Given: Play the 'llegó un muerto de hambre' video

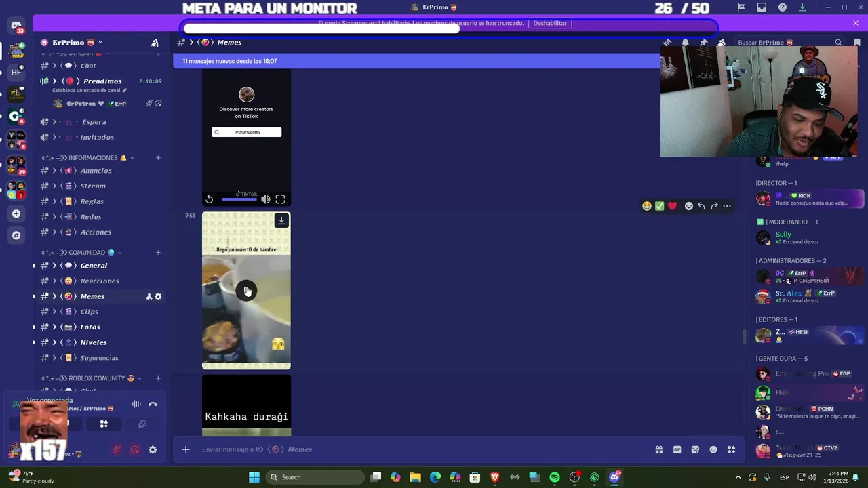Looking at the screenshot, I should pos(246,291).
